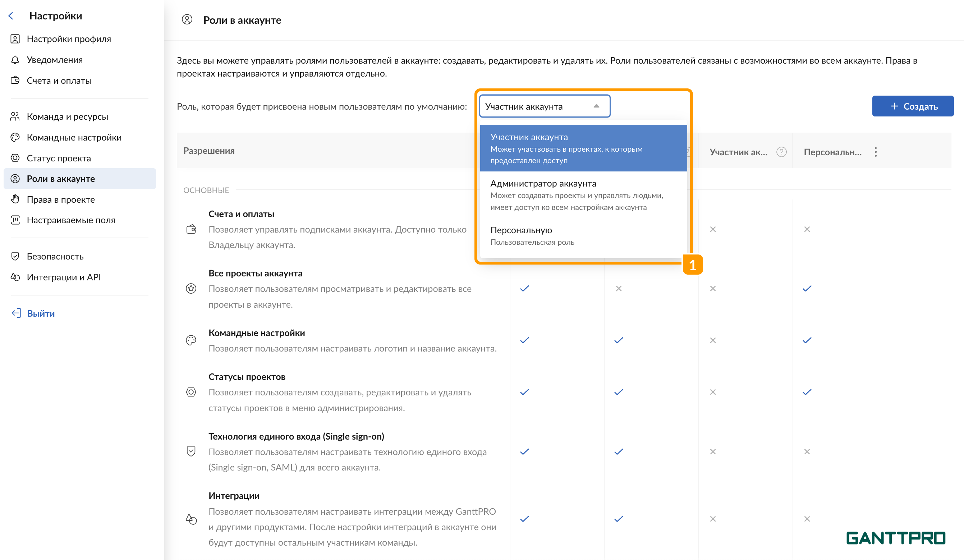This screenshot has width=964, height=560.
Task: Click the shield icon for Безопасность
Action: pos(15,256)
